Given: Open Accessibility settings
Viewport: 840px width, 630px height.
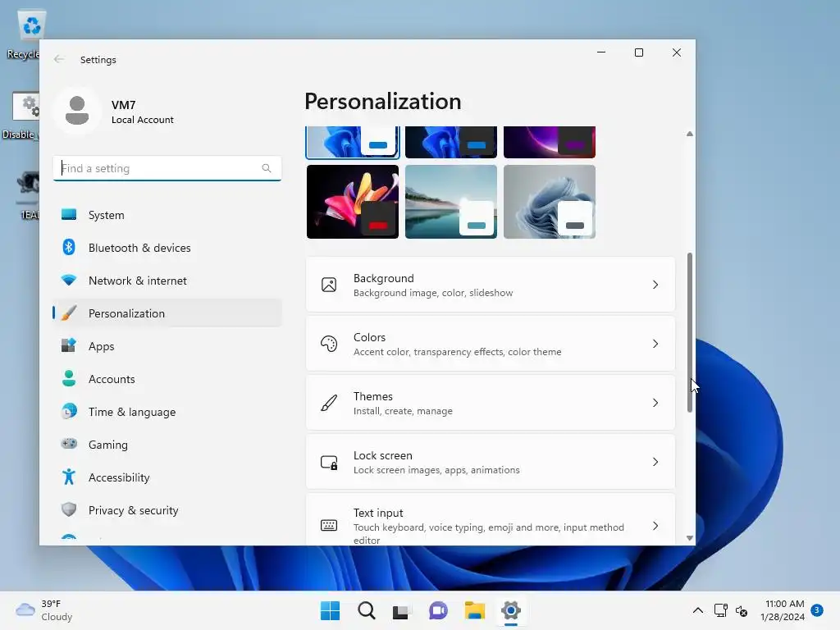Looking at the screenshot, I should (167, 477).
